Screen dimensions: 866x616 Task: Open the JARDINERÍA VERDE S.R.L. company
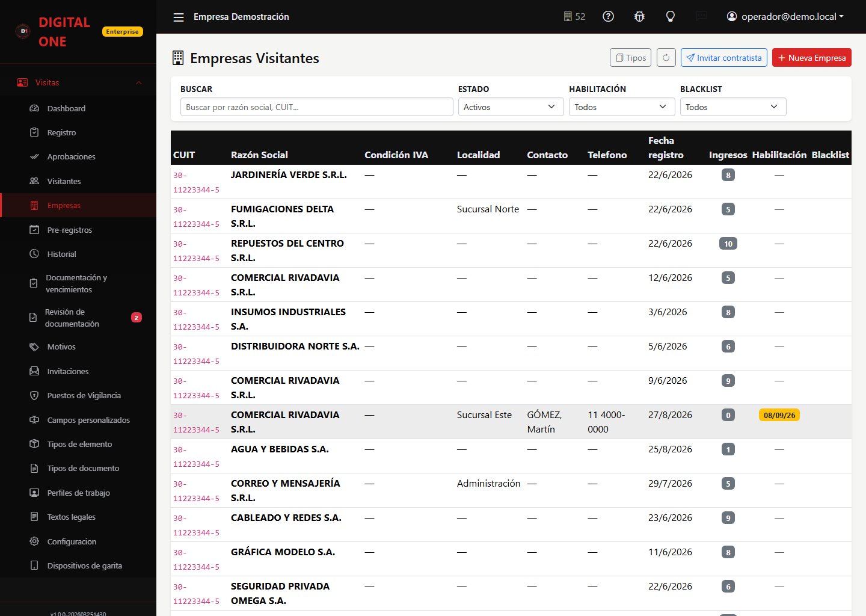289,175
